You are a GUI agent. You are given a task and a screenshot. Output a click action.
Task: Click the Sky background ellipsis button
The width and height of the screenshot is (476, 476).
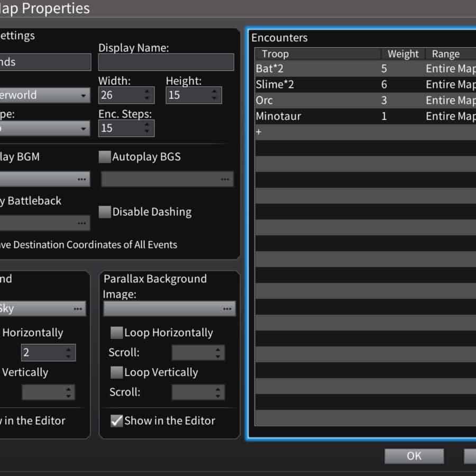coord(78,308)
